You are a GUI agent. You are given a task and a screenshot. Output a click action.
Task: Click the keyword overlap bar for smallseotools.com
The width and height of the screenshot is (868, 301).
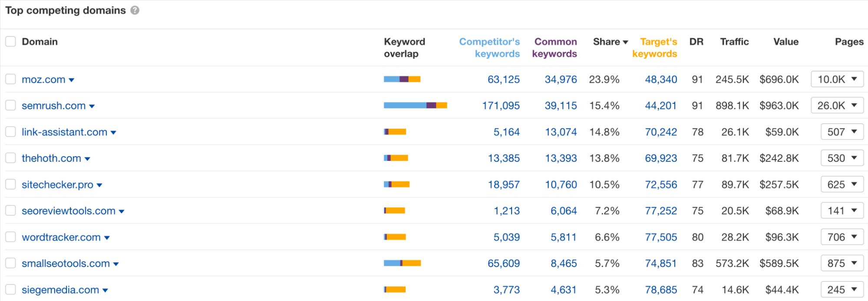[x=402, y=263]
